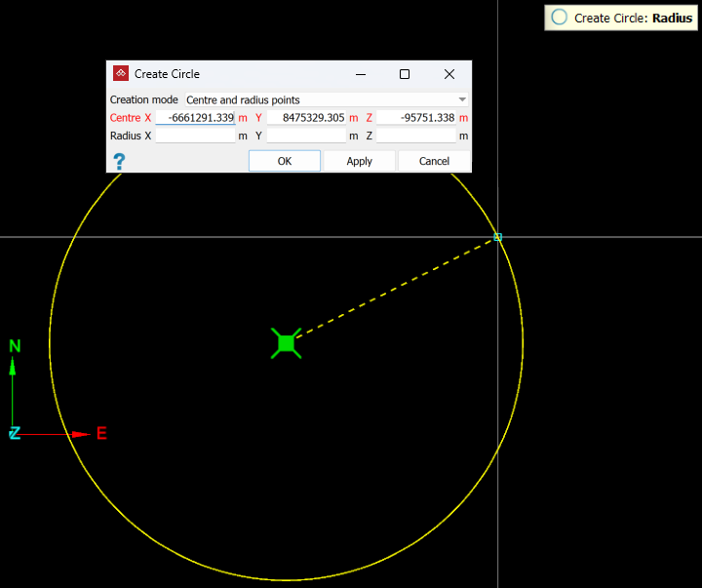This screenshot has height=588, width=702.
Task: Click the Radius Y input field
Action: 306,136
